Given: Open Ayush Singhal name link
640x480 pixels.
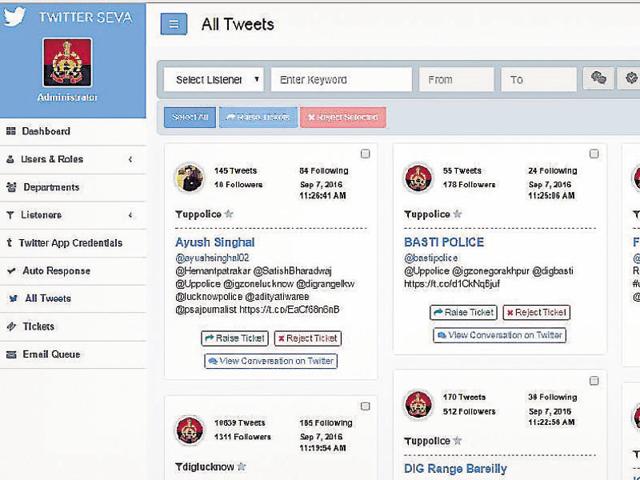Looking at the screenshot, I should tap(215, 242).
